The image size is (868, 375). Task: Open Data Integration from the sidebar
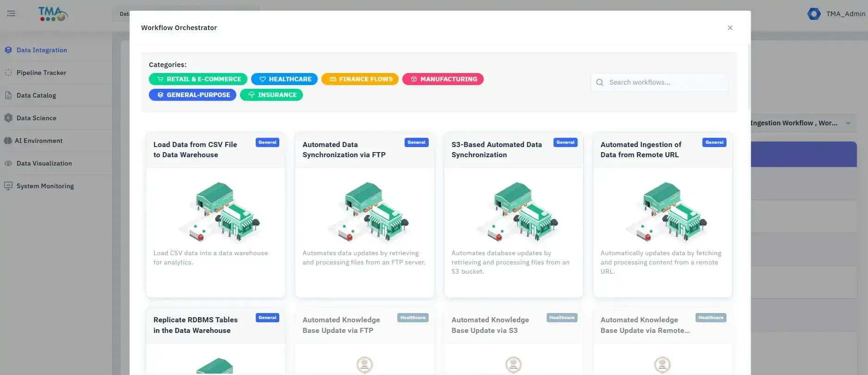42,50
